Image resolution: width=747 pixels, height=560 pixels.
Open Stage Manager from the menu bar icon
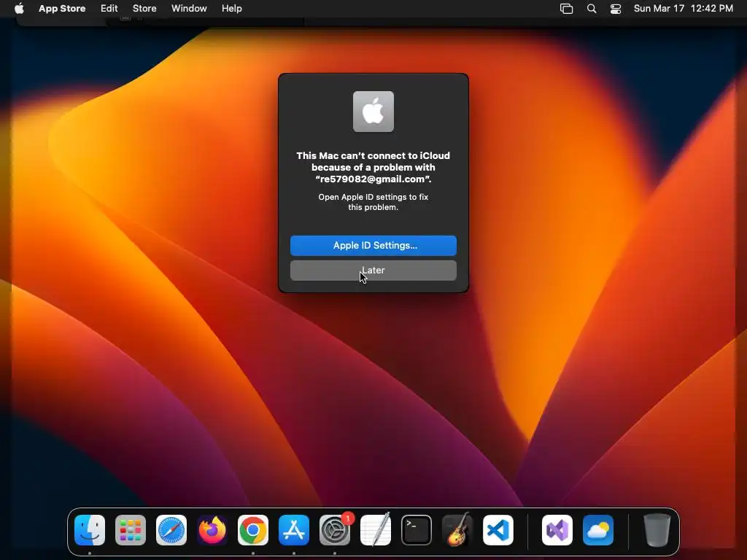tap(566, 9)
